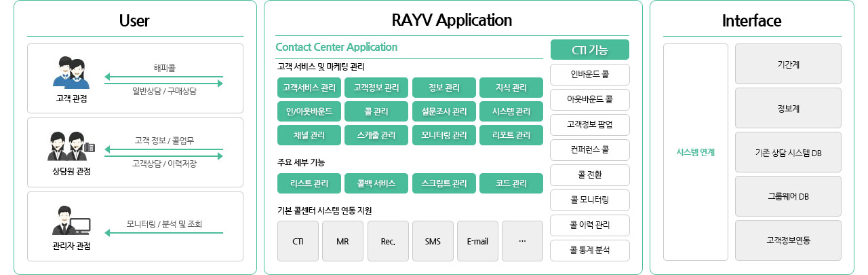
Task: Click the 고객정보연동 box
Action: 789,240
